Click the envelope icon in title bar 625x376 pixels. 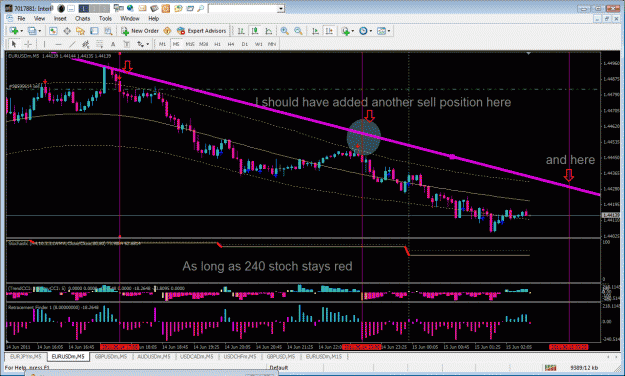pyautogui.click(x=142, y=8)
